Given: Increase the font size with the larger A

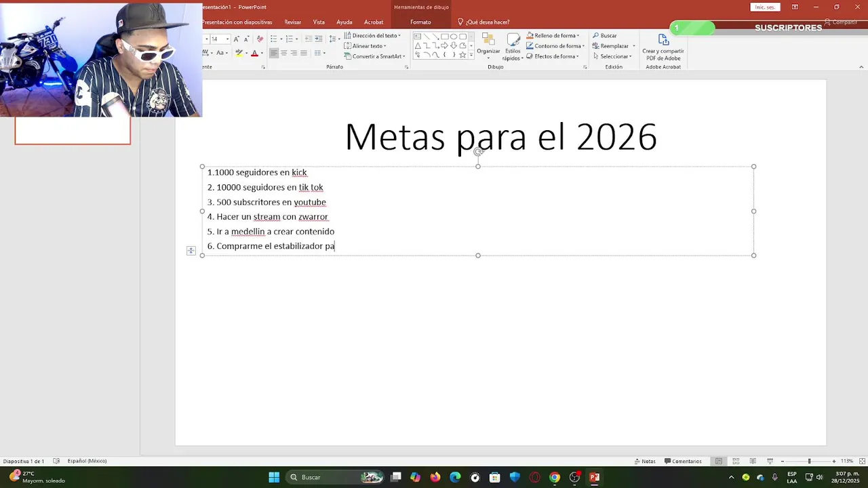Looking at the screenshot, I should click(236, 39).
